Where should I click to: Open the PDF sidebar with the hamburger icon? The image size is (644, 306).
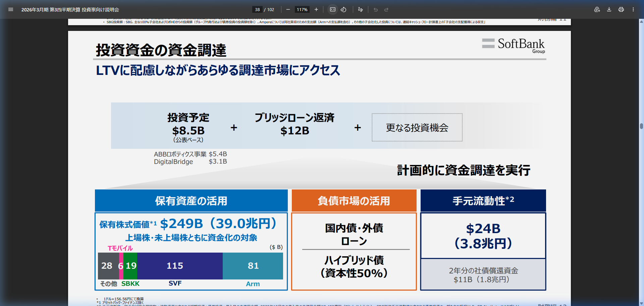coord(11,9)
